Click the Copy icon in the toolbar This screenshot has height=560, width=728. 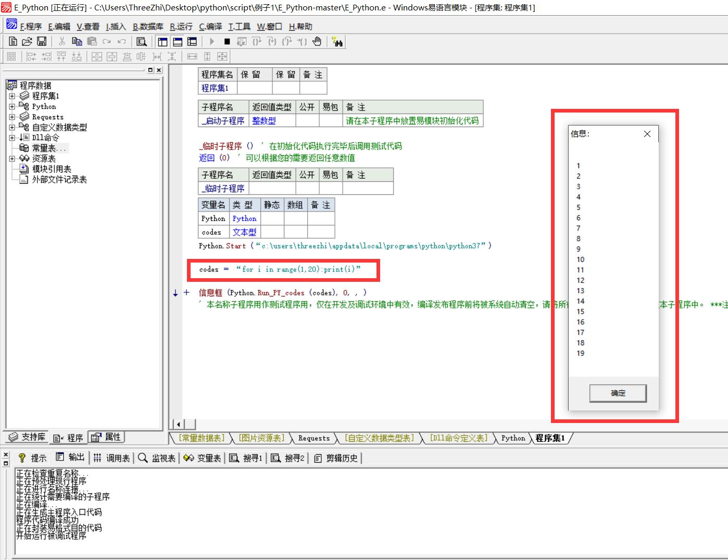tap(77, 42)
